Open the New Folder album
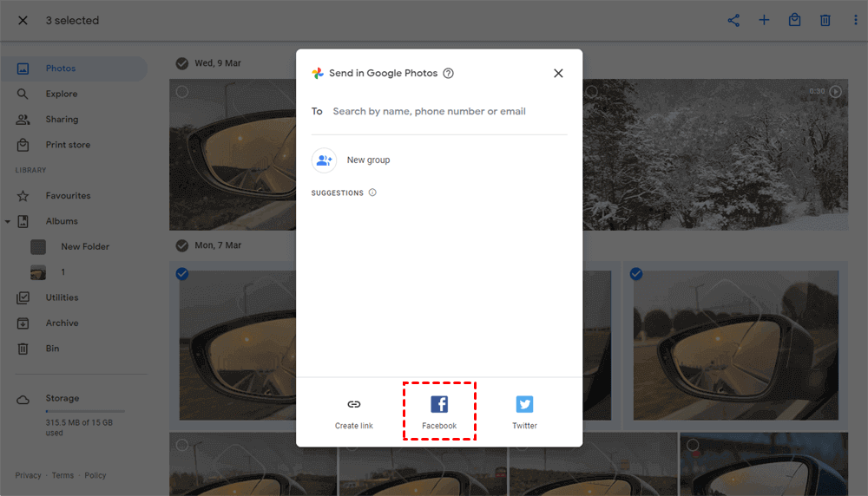The width and height of the screenshot is (868, 496). coord(83,246)
